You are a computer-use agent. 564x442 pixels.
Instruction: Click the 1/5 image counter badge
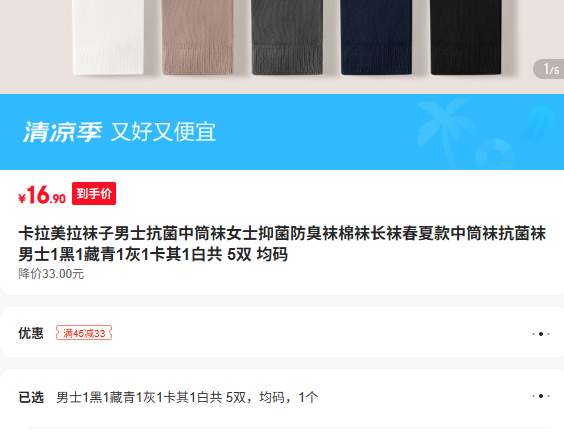click(x=549, y=69)
